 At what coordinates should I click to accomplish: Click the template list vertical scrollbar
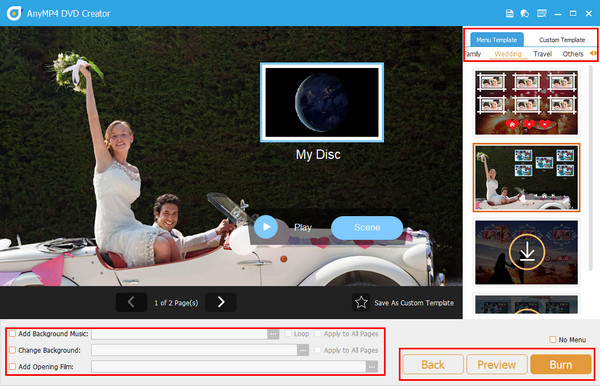pos(591,168)
